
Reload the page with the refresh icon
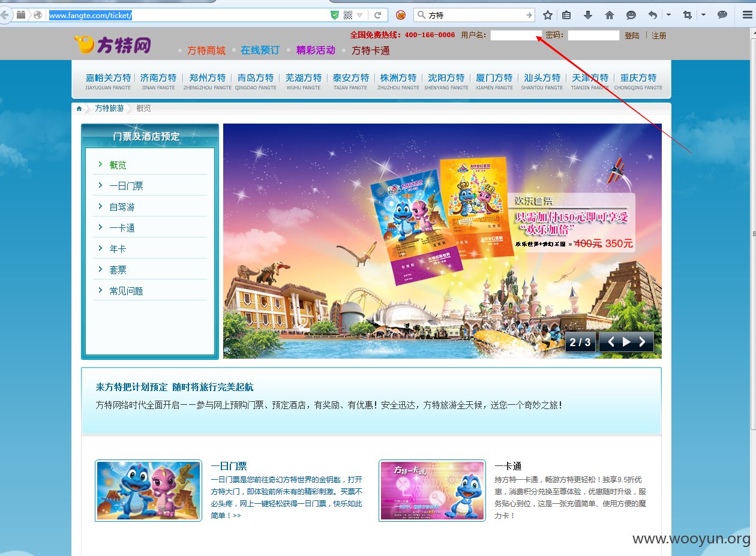(x=378, y=15)
